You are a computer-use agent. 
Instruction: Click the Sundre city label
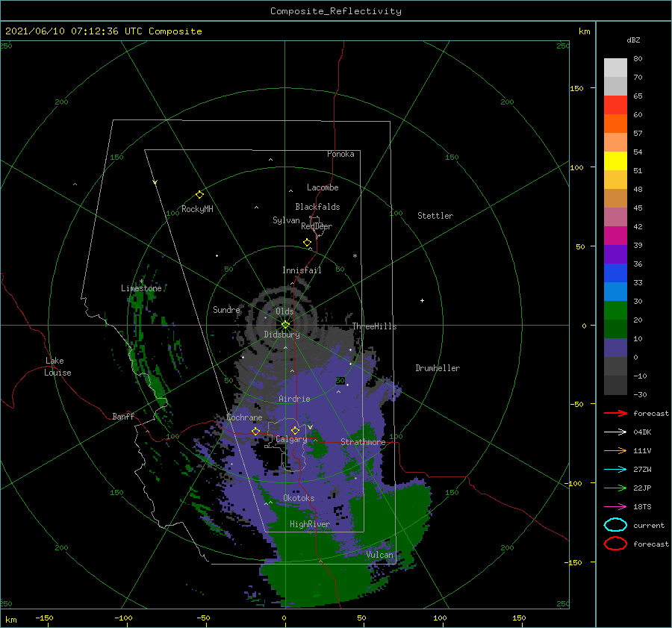point(226,309)
